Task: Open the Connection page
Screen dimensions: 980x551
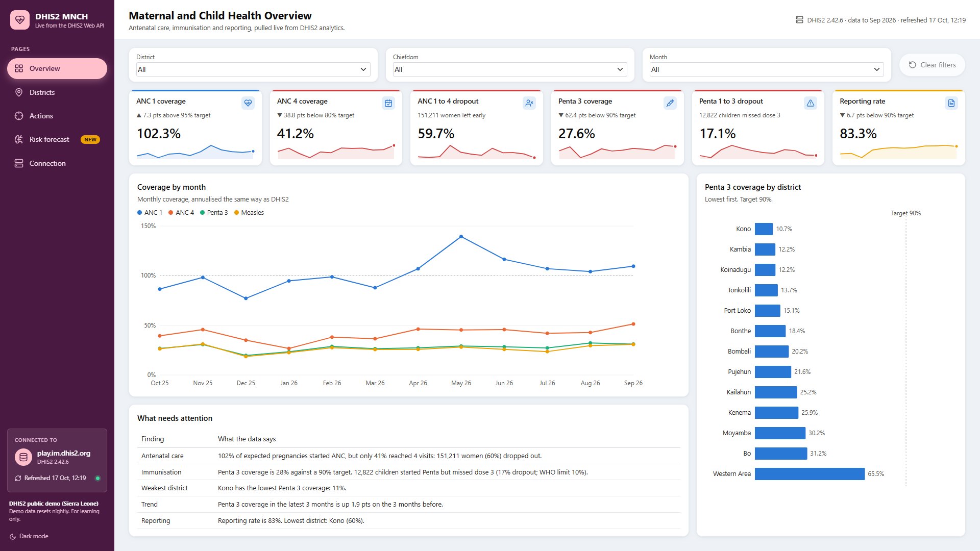Action: pyautogui.click(x=57, y=163)
